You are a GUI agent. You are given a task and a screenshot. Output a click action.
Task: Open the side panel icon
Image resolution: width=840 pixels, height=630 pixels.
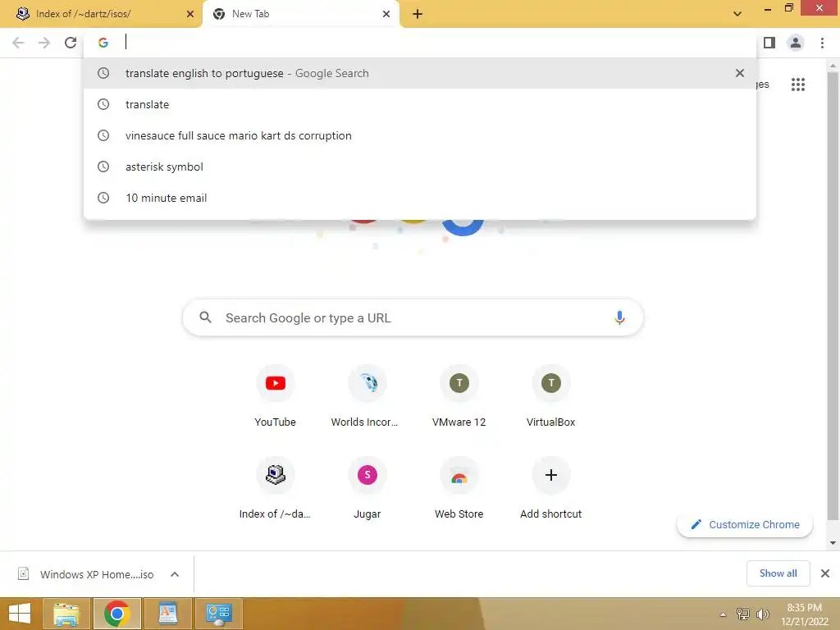(x=769, y=43)
